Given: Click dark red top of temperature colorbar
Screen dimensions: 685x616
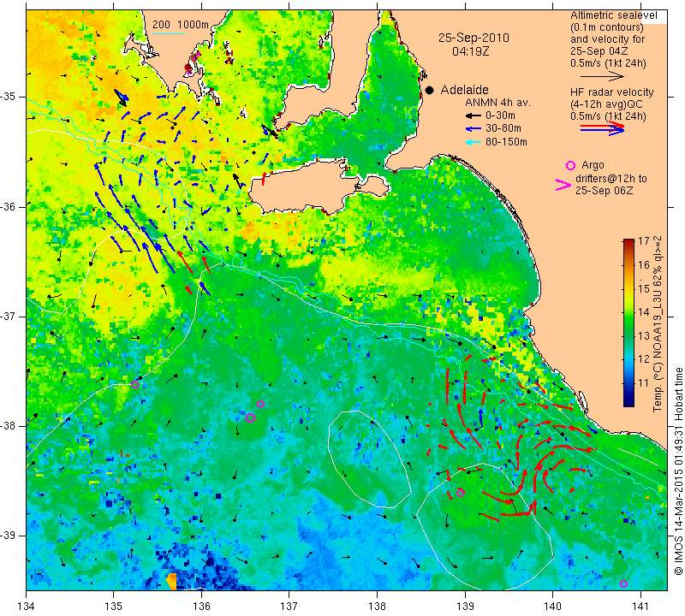Looking at the screenshot, I should click(x=628, y=243).
